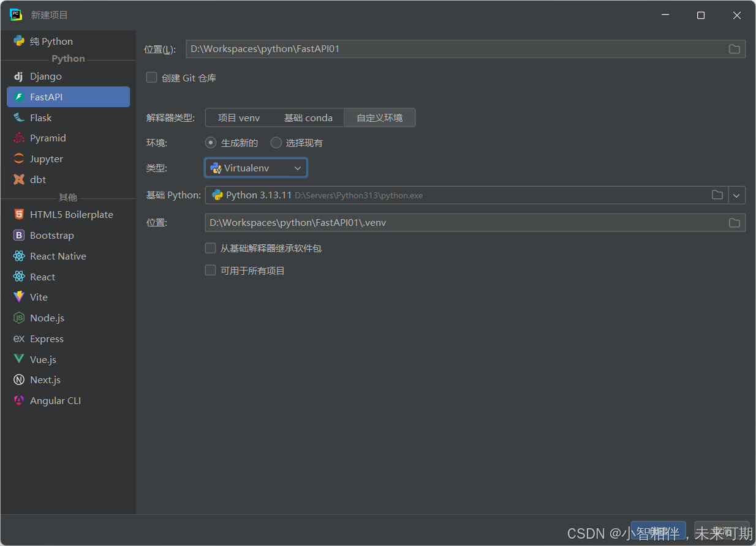The image size is (756, 546).
Task: Select the 选择现有 radio button
Action: coord(276,143)
